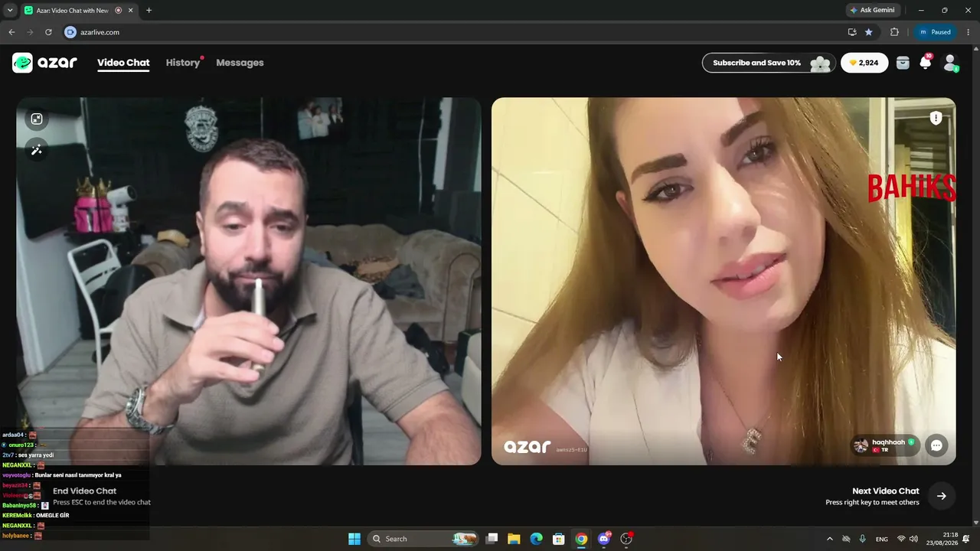Expand the hidden system tray icons
Image resolution: width=980 pixels, height=551 pixels.
[829, 539]
